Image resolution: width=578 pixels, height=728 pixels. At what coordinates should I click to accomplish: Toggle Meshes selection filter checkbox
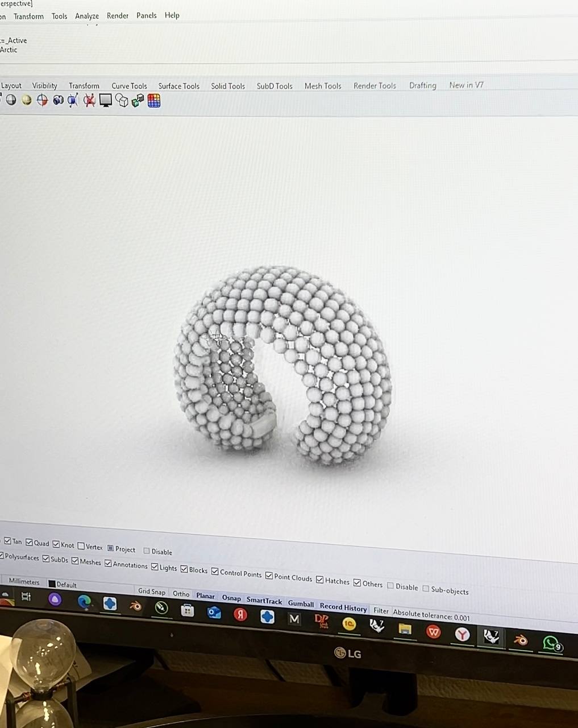pyautogui.click(x=74, y=561)
